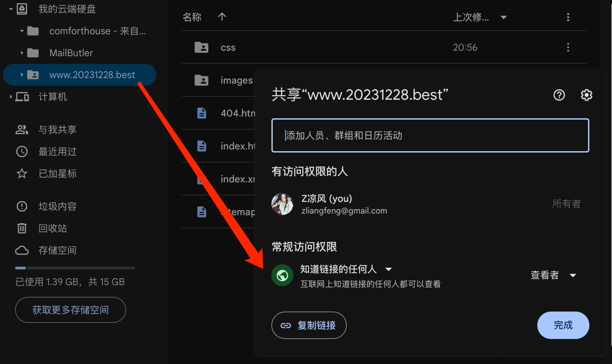Click the css shared folder icon
The height and width of the screenshot is (364, 612).
tap(201, 47)
